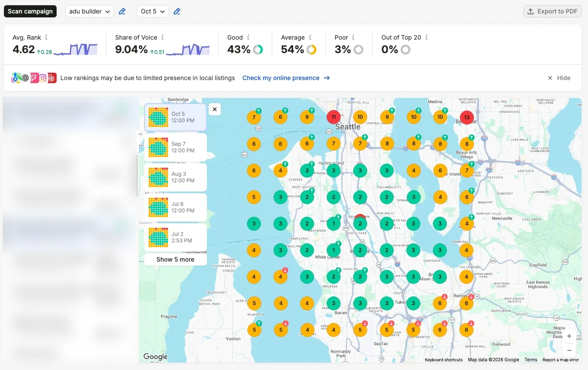Click the info icon next to Good
This screenshot has height=370, width=588.
pos(248,37)
